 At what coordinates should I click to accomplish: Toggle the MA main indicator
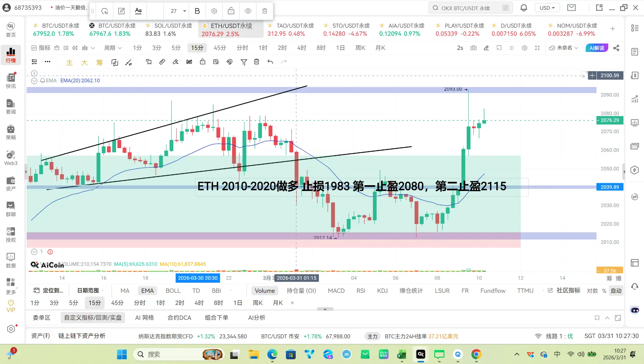point(125,291)
